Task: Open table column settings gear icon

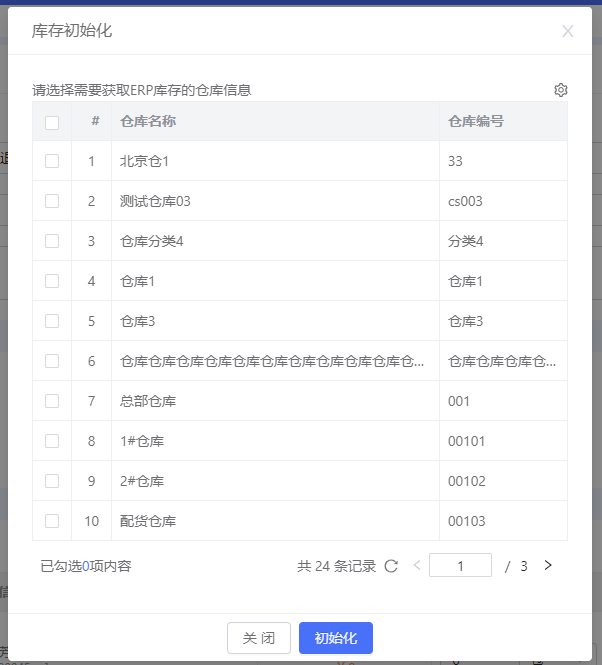Action: click(x=560, y=90)
